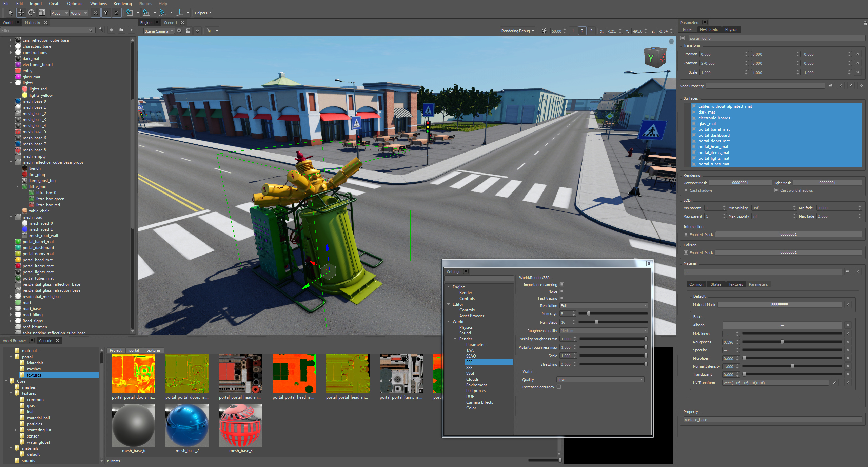Open camera settings gear icon
The image size is (868, 467).
coord(179,31)
